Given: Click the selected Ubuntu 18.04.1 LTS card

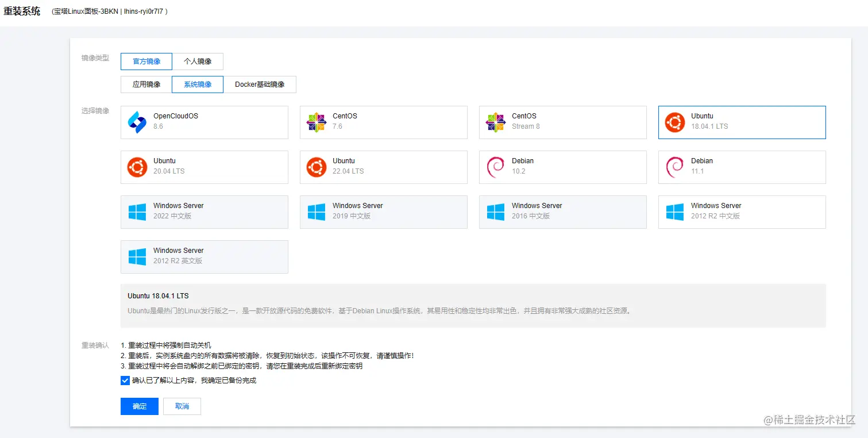Looking at the screenshot, I should (x=742, y=122).
